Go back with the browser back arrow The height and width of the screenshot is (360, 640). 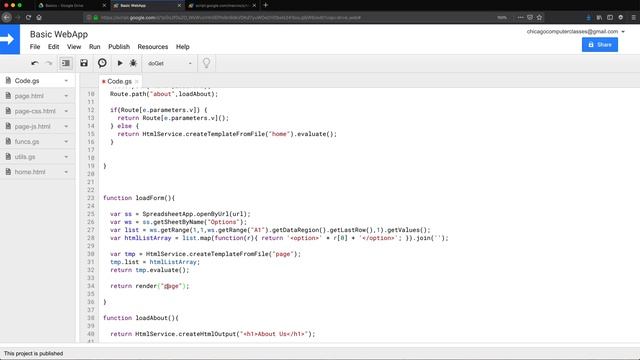[7, 18]
